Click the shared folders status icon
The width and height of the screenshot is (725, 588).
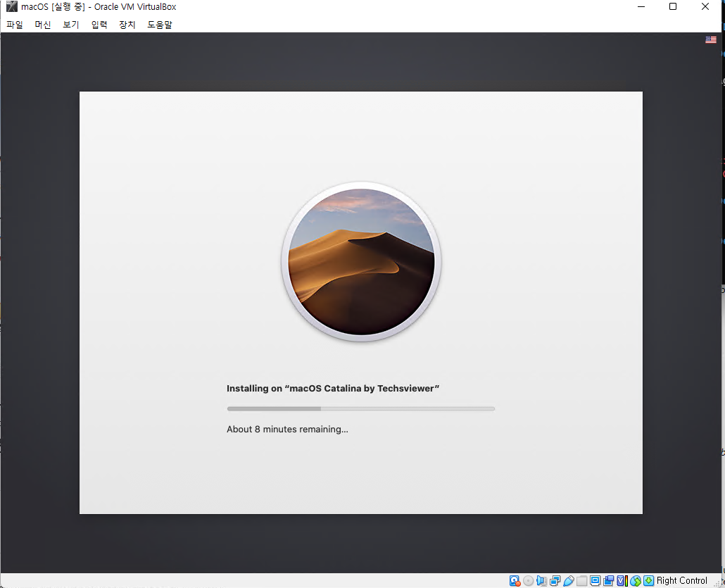(x=581, y=580)
